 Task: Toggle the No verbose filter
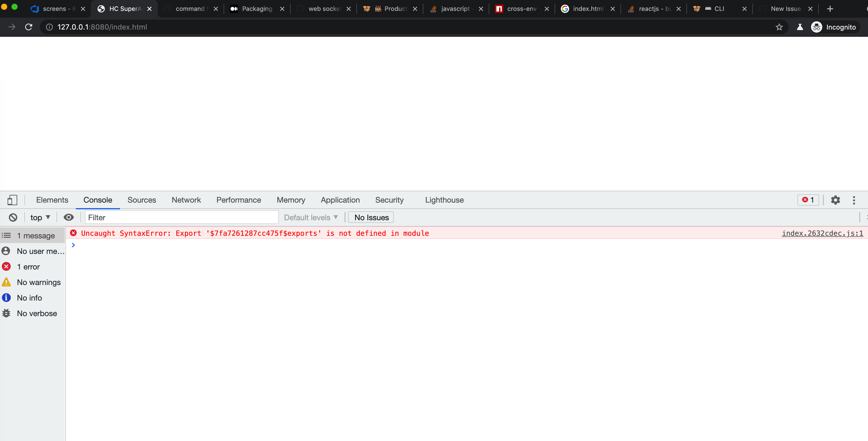coord(37,313)
